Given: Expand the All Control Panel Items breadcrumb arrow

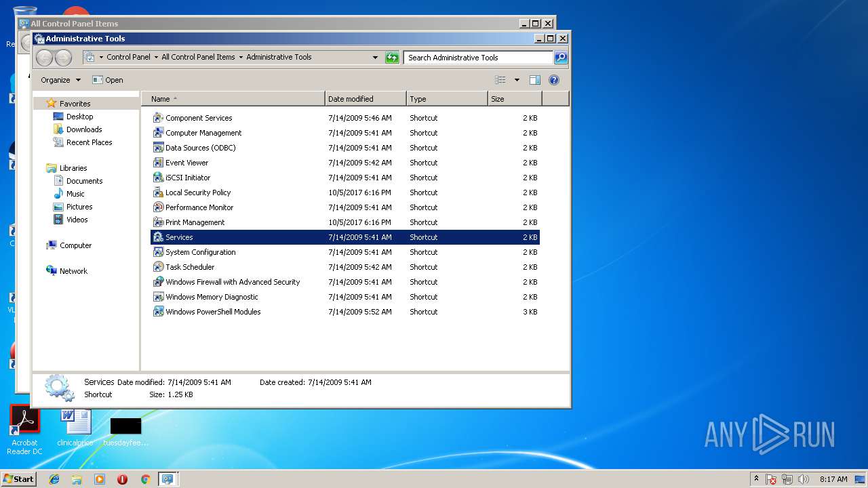Looking at the screenshot, I should tap(241, 58).
